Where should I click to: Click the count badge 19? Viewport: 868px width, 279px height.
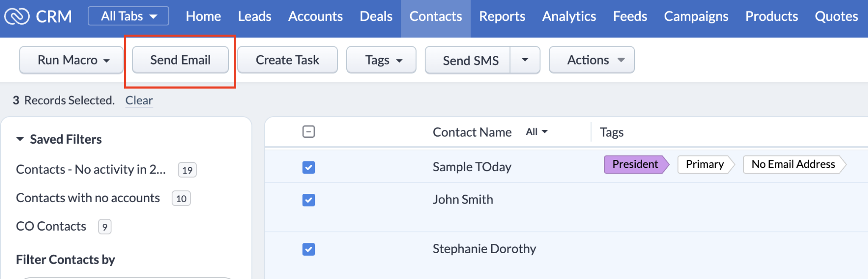click(x=187, y=170)
